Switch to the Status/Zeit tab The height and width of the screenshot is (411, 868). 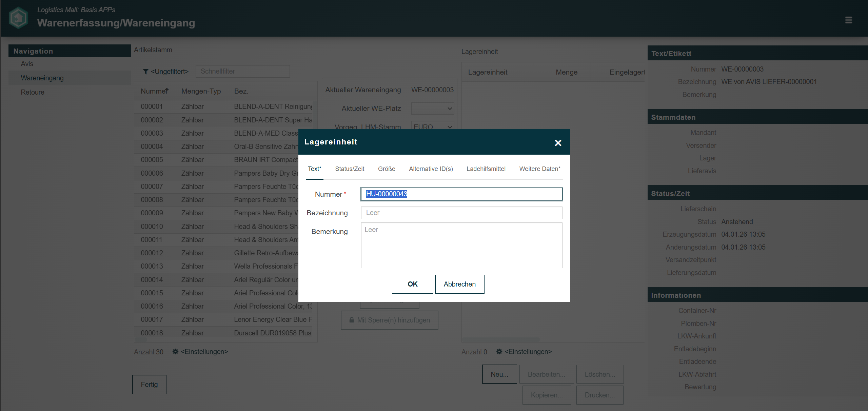click(x=350, y=169)
